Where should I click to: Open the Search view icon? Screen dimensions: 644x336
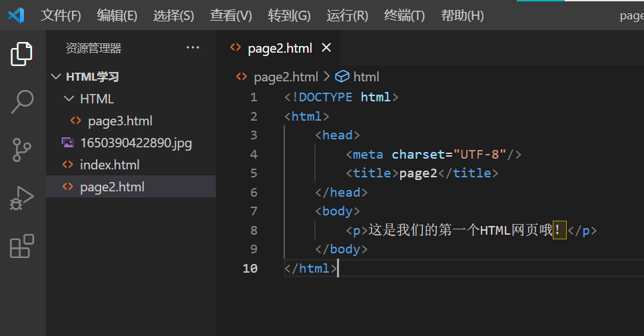click(22, 102)
